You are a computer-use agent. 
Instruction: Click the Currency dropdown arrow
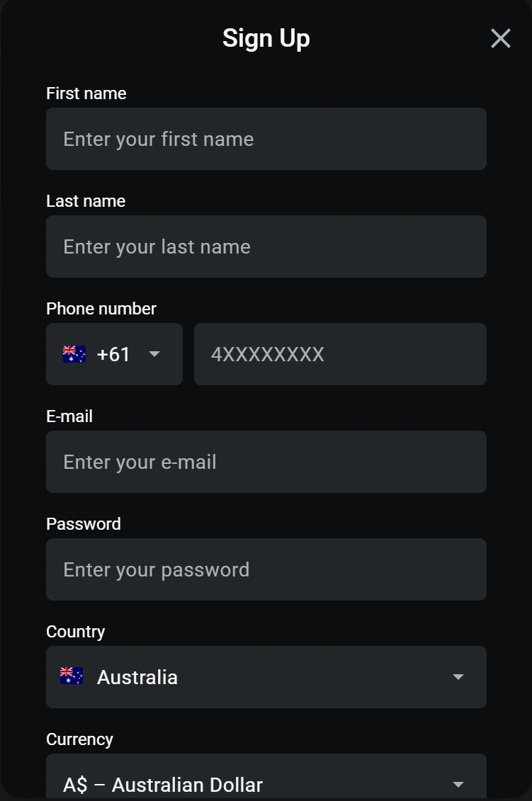tap(458, 784)
